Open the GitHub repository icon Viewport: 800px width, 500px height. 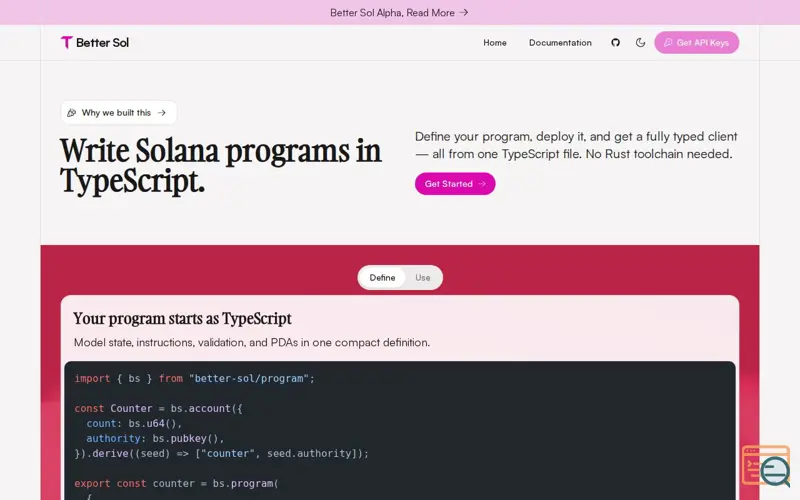615,42
